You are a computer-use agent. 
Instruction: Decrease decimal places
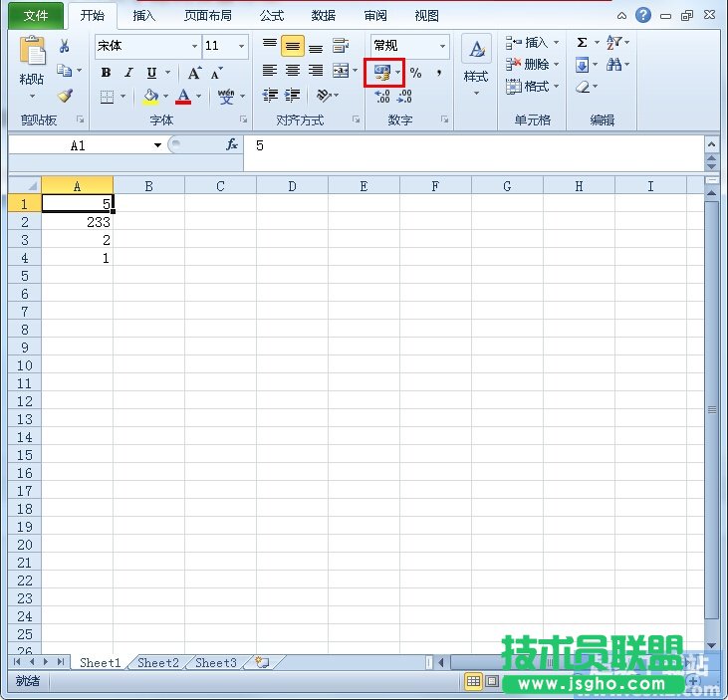pos(404,96)
